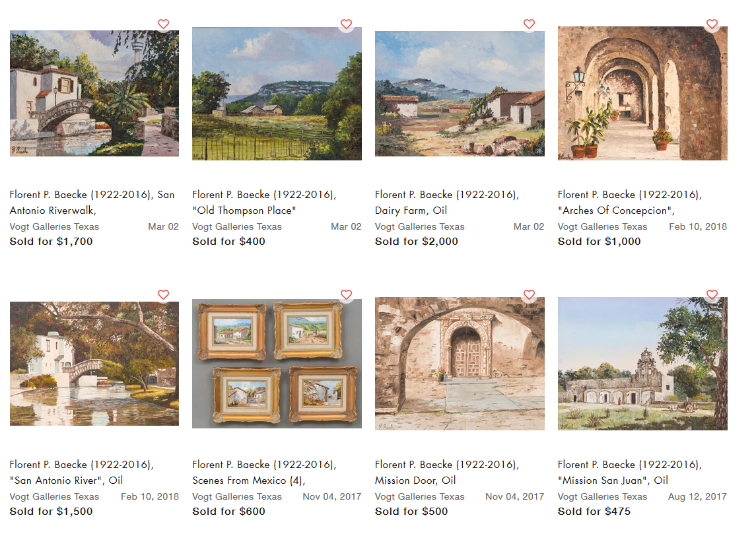Click heart icon on Old Thompson Place
The width and height of the screenshot is (756, 534).
pyautogui.click(x=346, y=24)
